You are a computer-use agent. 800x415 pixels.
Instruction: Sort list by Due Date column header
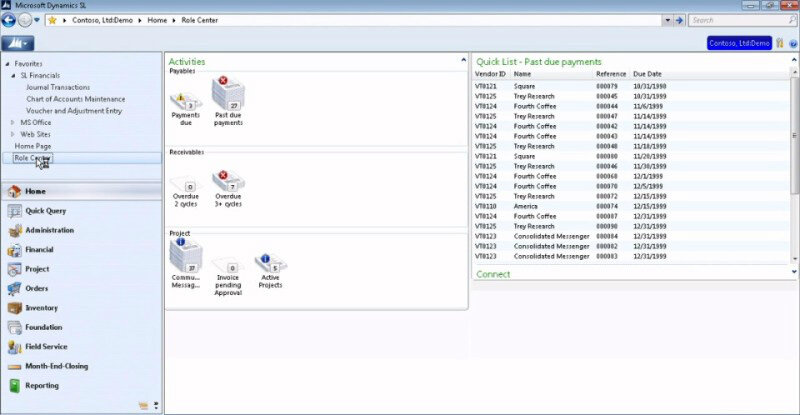click(x=647, y=74)
